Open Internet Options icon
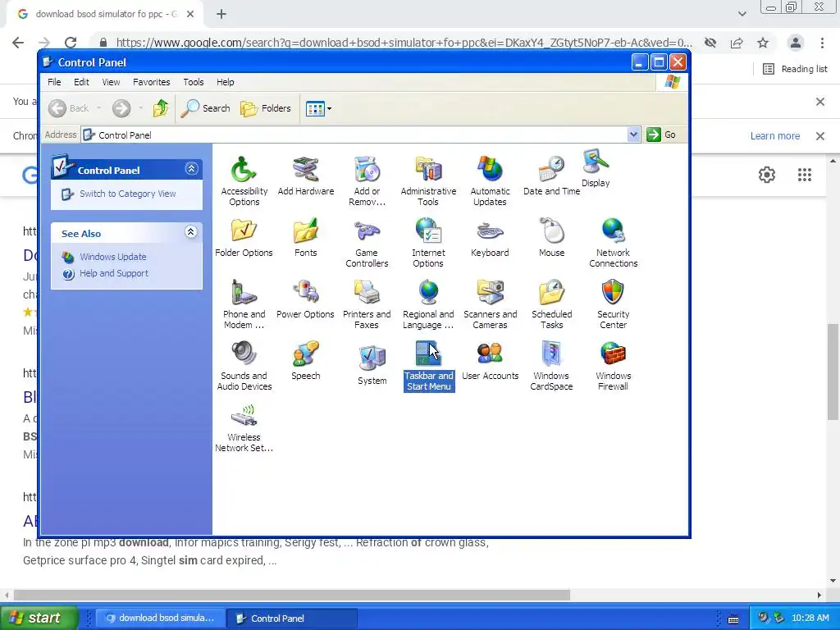 (x=428, y=243)
